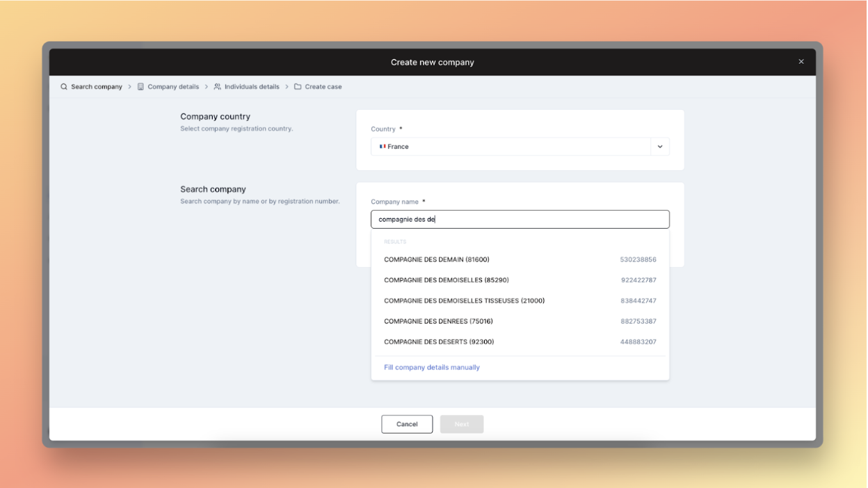868x488 pixels.
Task: Click 'Select company registration country.' text
Action: tap(236, 129)
